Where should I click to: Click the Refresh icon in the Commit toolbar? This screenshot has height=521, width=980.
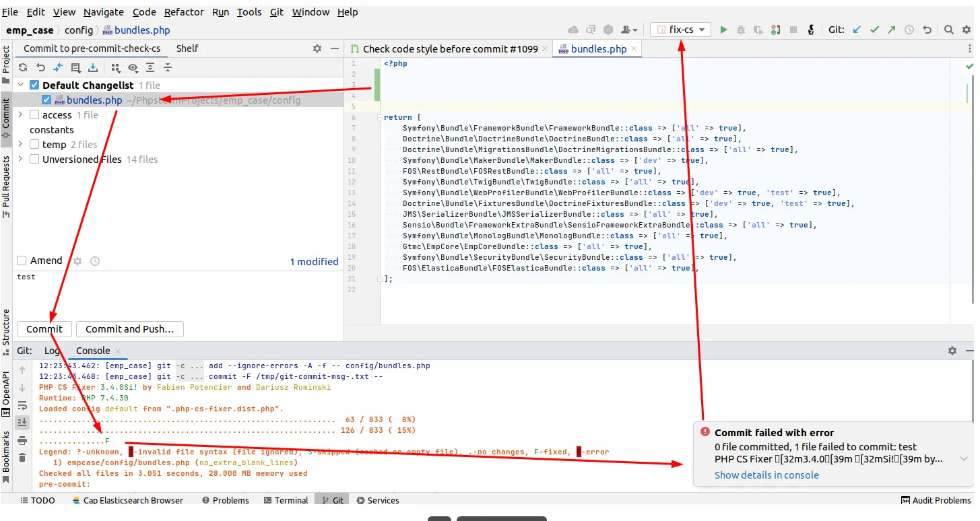[x=23, y=67]
